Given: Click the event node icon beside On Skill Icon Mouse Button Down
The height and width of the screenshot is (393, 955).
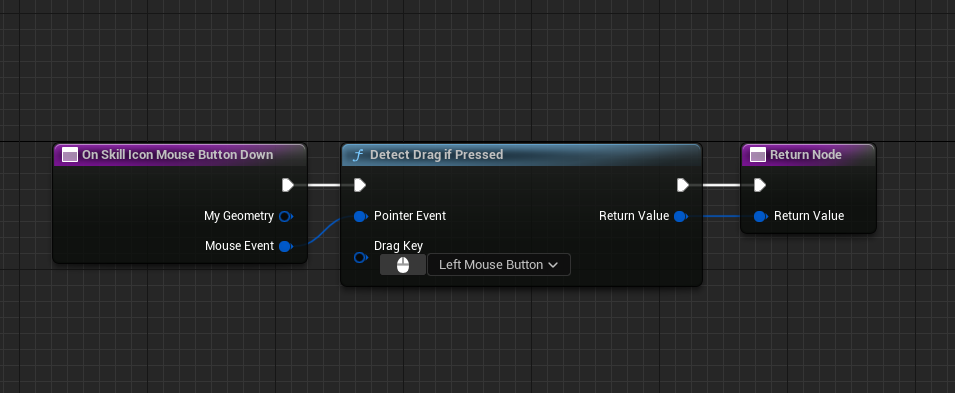Looking at the screenshot, I should (x=70, y=155).
